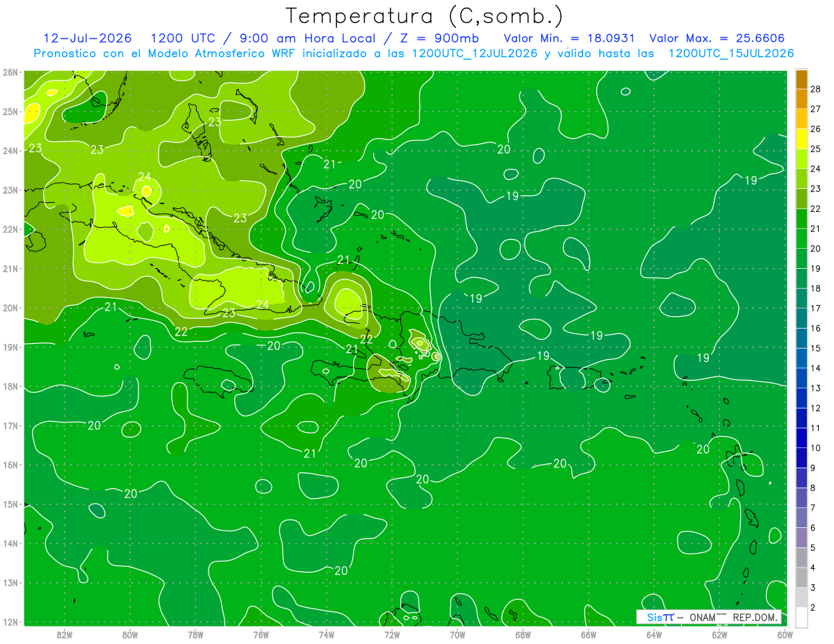Click the longitude axis label '76W'
This screenshot has width=834, height=644.
[261, 634]
